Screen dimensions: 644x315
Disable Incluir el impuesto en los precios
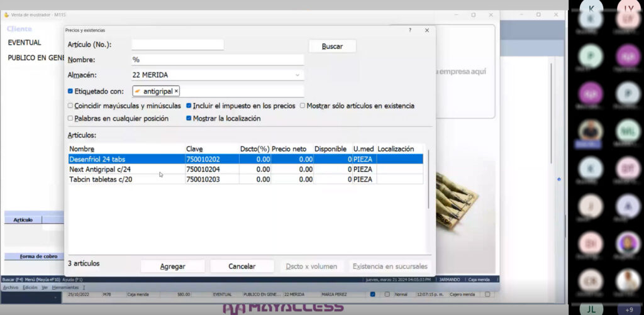[189, 106]
